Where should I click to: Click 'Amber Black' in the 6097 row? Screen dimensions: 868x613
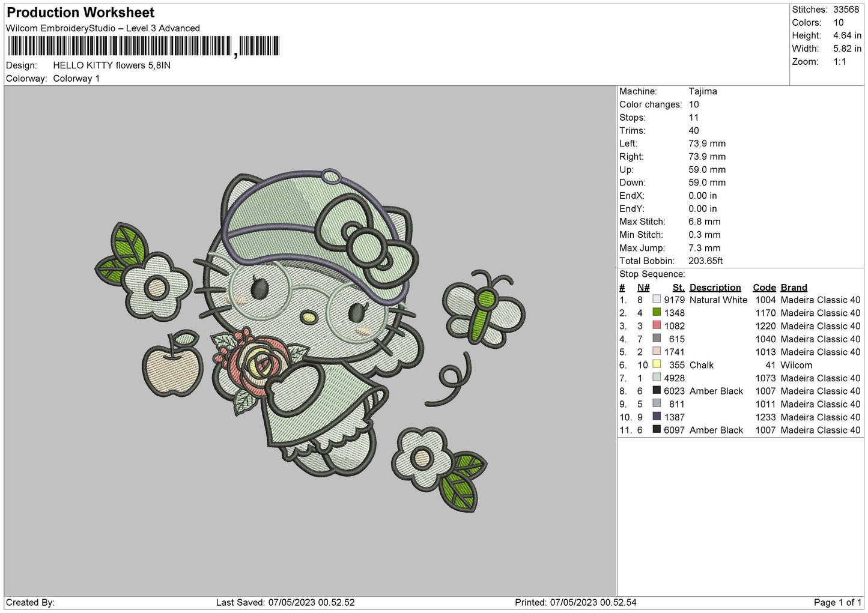717,430
